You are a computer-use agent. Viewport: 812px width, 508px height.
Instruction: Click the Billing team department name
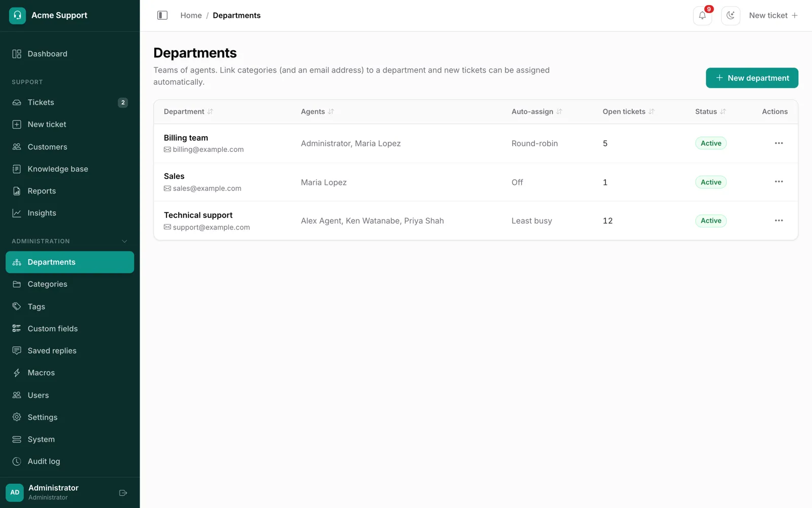[x=186, y=138]
